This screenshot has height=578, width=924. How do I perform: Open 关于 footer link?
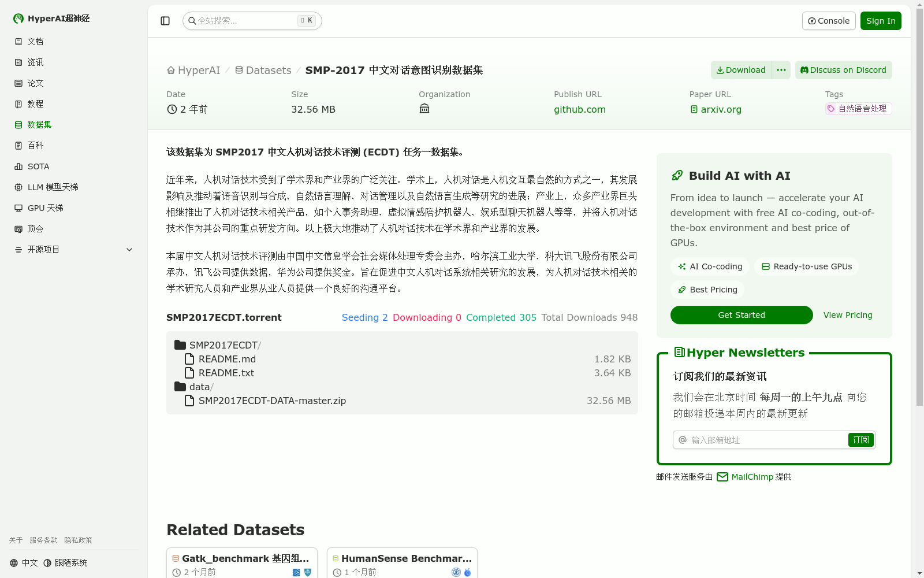16,540
